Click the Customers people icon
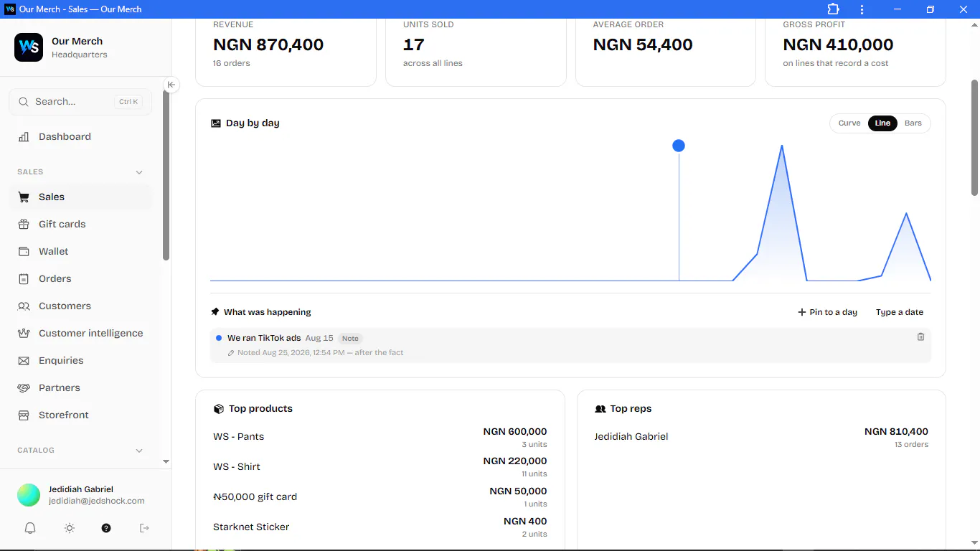Image resolution: width=980 pixels, height=551 pixels. [x=24, y=306]
